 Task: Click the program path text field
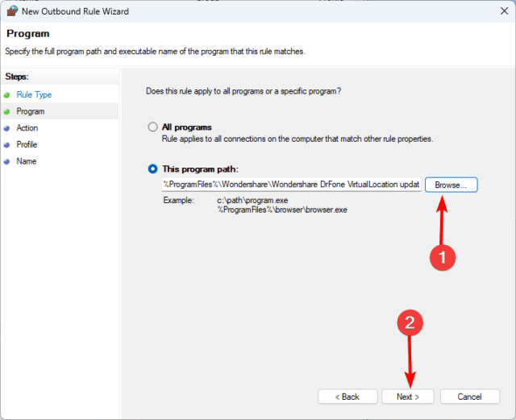(x=292, y=185)
